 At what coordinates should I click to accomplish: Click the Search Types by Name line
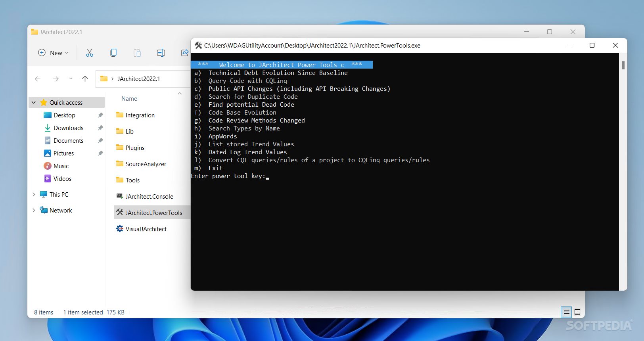click(237, 128)
